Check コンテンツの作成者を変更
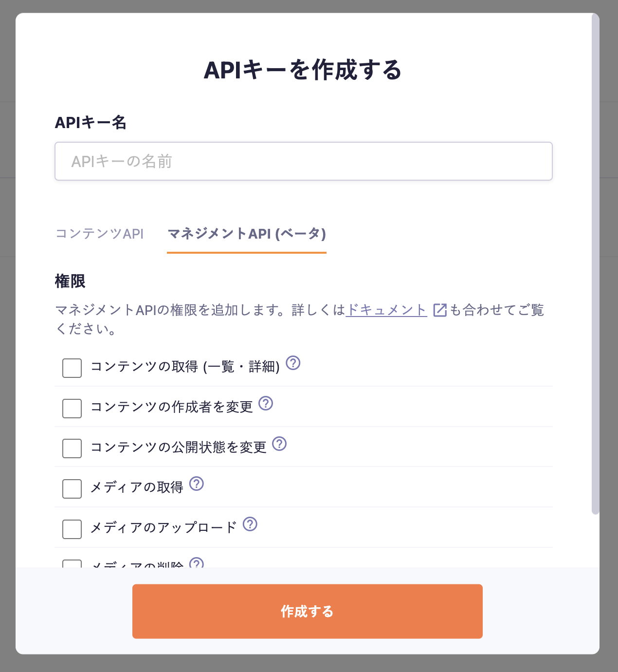Screen dimensions: 618x672 [x=72, y=409]
